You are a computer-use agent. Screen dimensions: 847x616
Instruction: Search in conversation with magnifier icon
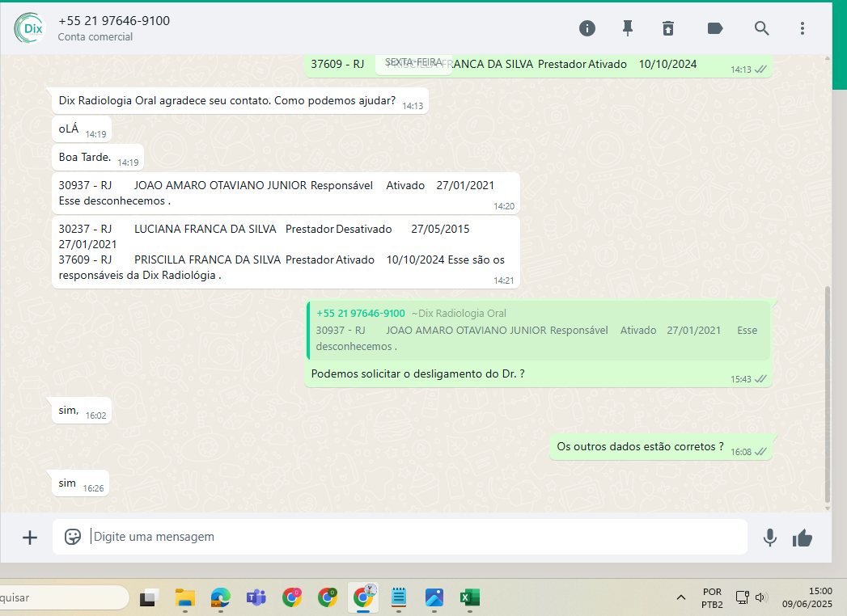click(761, 28)
